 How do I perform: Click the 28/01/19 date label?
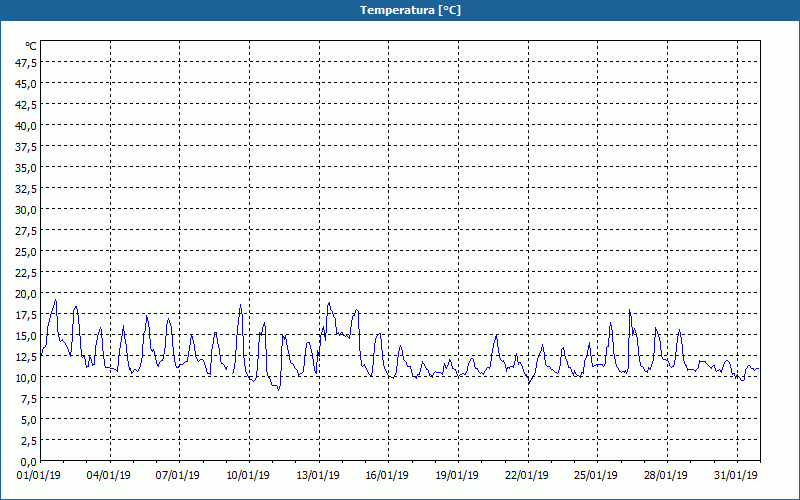[x=666, y=476]
